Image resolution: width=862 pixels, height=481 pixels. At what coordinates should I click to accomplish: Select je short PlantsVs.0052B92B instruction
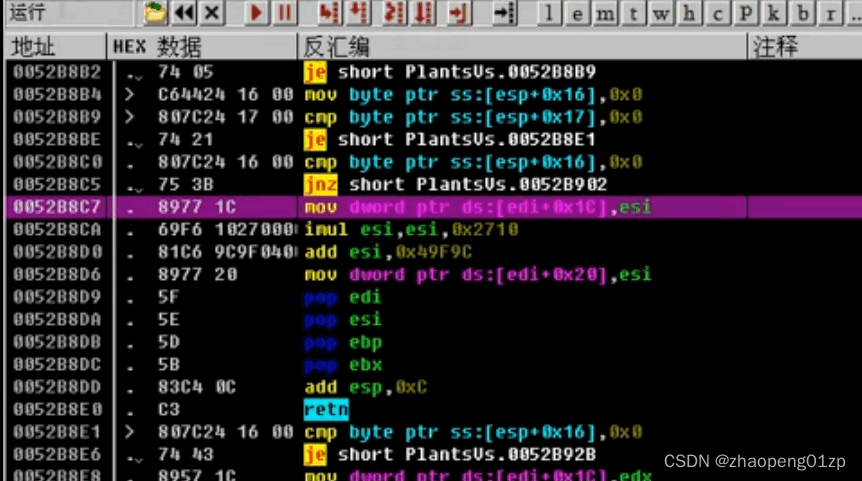(450, 455)
